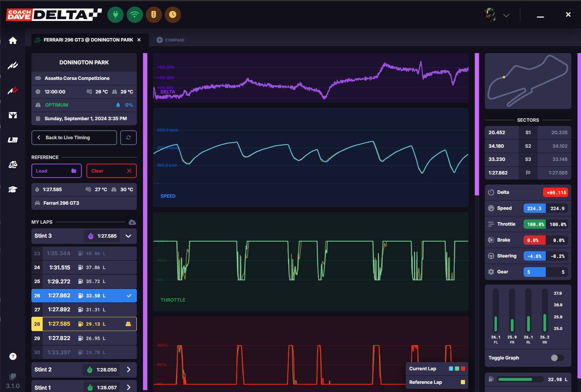581x392 pixels.
Task: Click the Steering wheel icon in telemetry panel
Action: (x=491, y=256)
